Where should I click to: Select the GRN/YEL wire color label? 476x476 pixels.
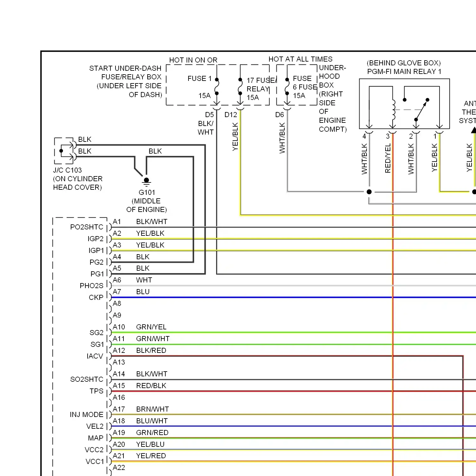[x=151, y=327]
